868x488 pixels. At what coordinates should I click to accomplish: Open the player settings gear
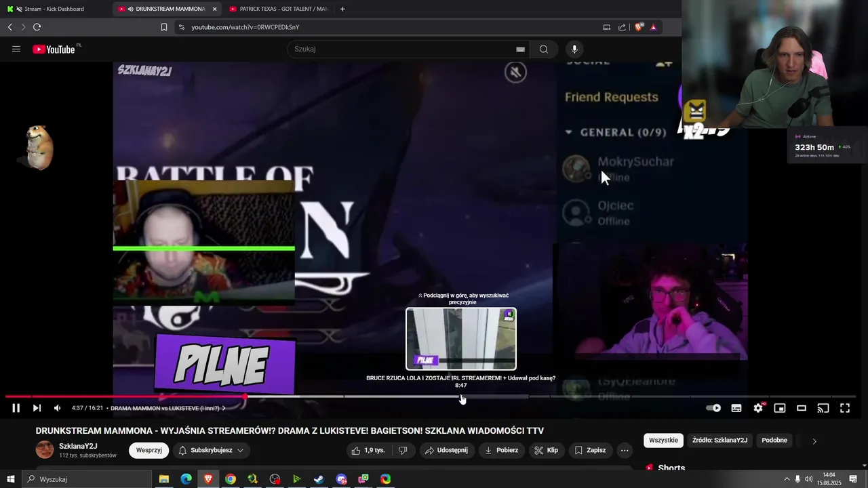tap(758, 408)
